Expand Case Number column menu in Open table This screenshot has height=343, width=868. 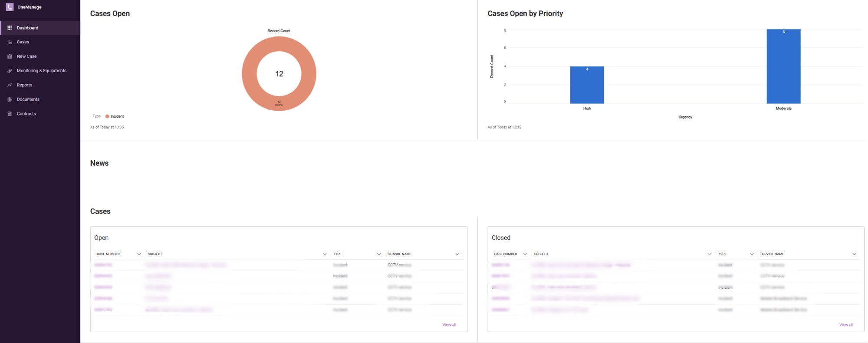coord(139,254)
